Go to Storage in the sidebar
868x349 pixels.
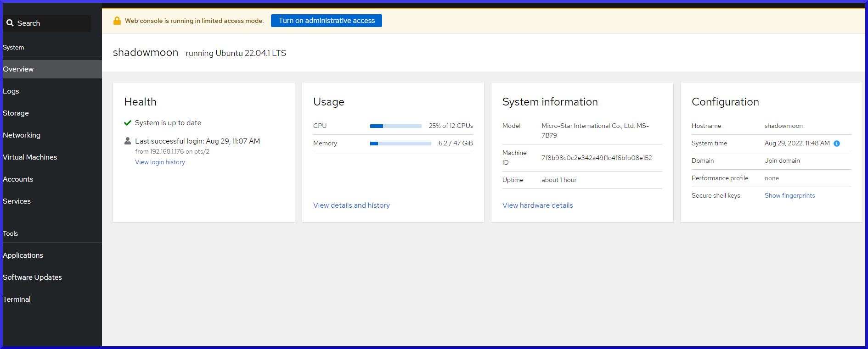pyautogui.click(x=16, y=113)
